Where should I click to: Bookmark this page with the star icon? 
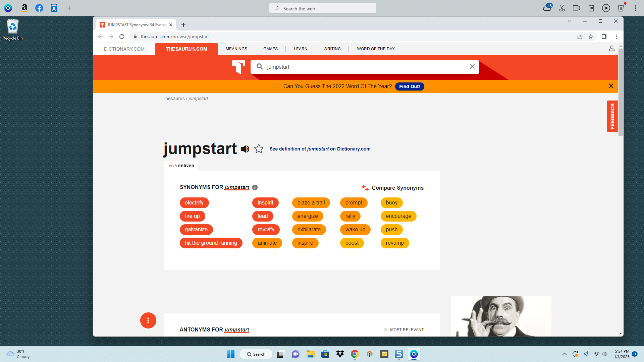coord(591,37)
